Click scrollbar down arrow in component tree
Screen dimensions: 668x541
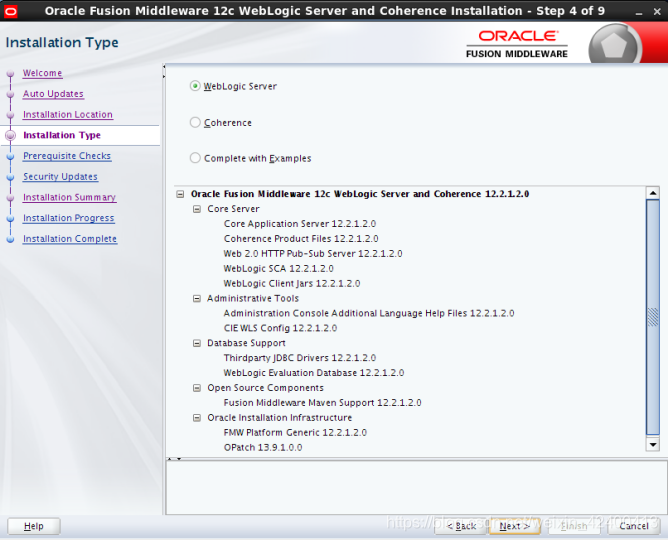[653, 445]
